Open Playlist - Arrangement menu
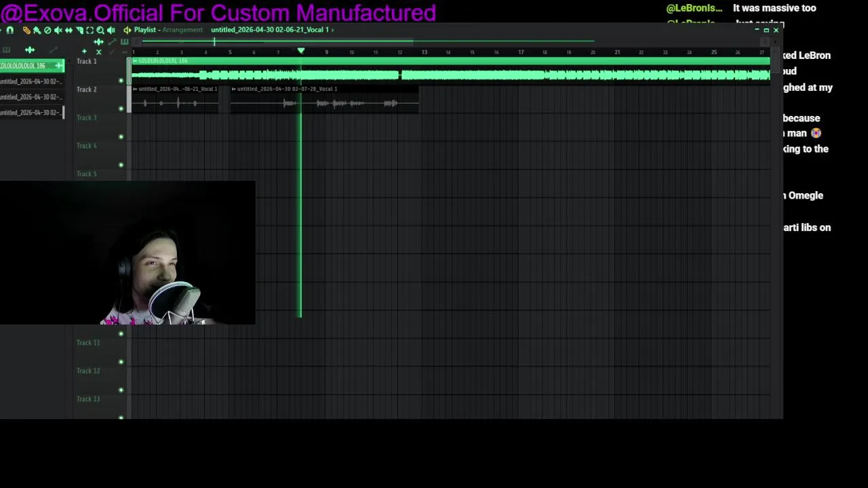Viewport: 868px width, 488px height. (168, 30)
